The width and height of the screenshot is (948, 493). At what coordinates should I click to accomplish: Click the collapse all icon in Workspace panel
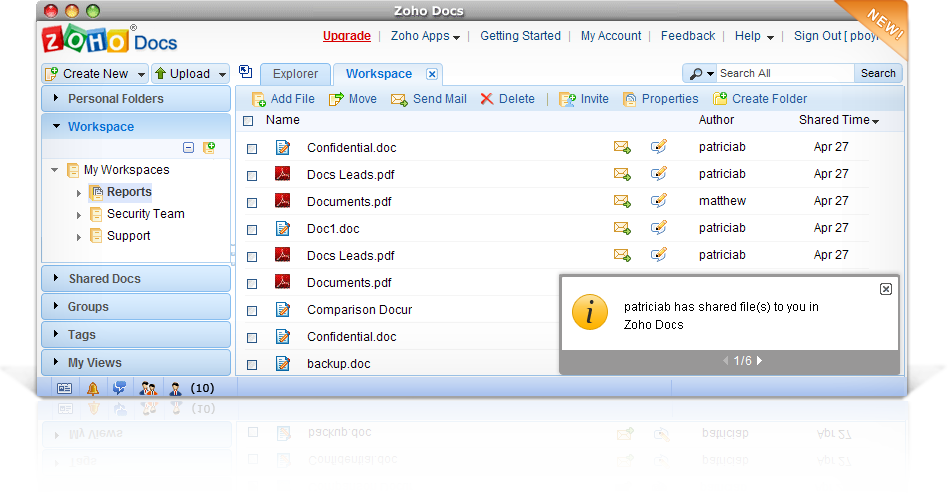(x=189, y=148)
